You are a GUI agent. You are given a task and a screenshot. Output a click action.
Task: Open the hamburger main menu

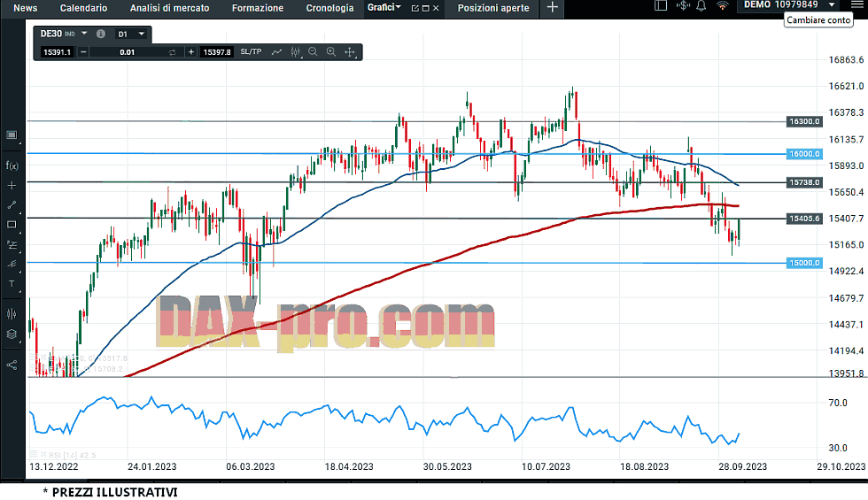click(856, 5)
